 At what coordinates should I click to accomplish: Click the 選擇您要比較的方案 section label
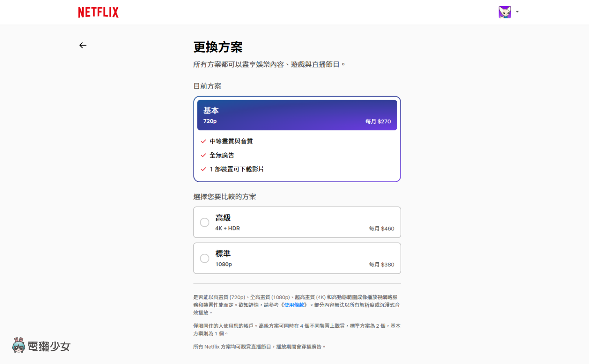point(225,197)
